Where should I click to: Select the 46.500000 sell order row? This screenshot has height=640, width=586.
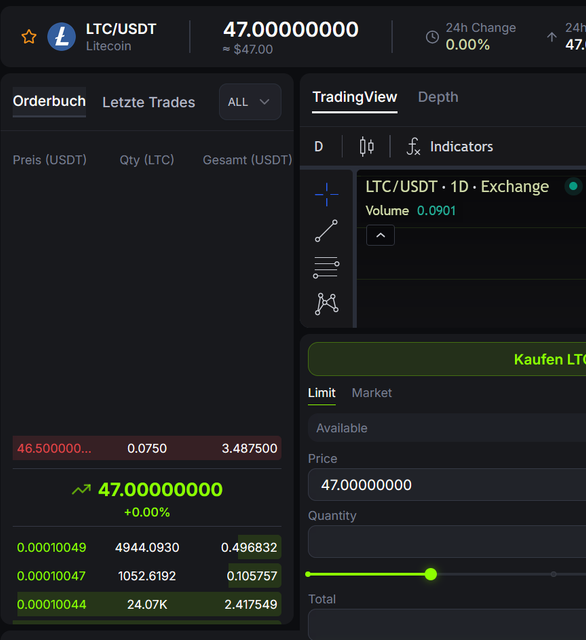pyautogui.click(x=147, y=448)
